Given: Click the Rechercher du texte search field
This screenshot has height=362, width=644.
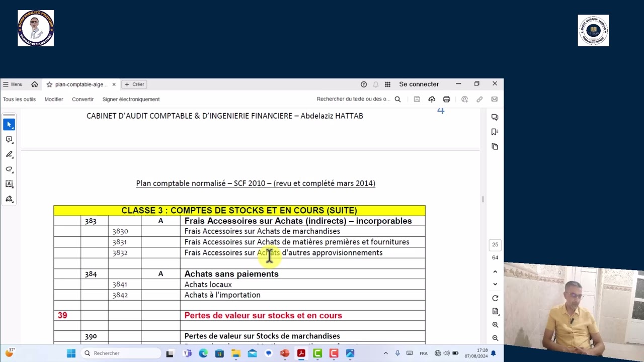Looking at the screenshot, I should pyautogui.click(x=353, y=99).
